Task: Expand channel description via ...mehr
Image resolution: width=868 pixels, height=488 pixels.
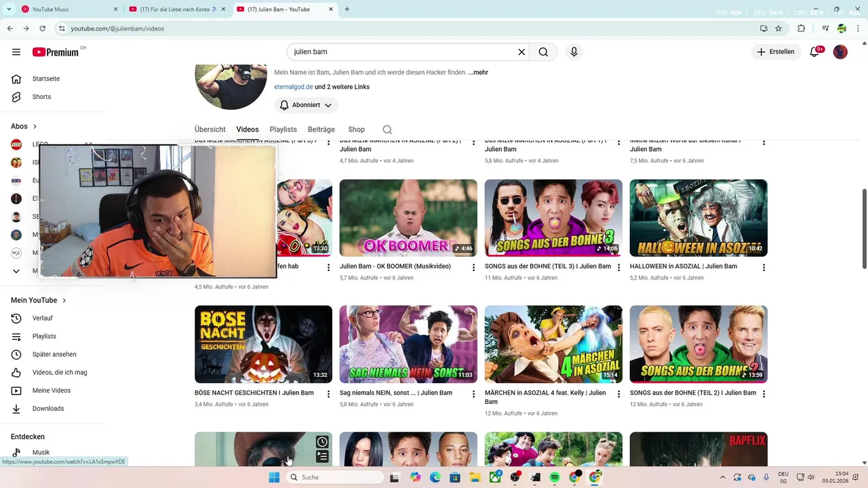Action: click(x=478, y=73)
